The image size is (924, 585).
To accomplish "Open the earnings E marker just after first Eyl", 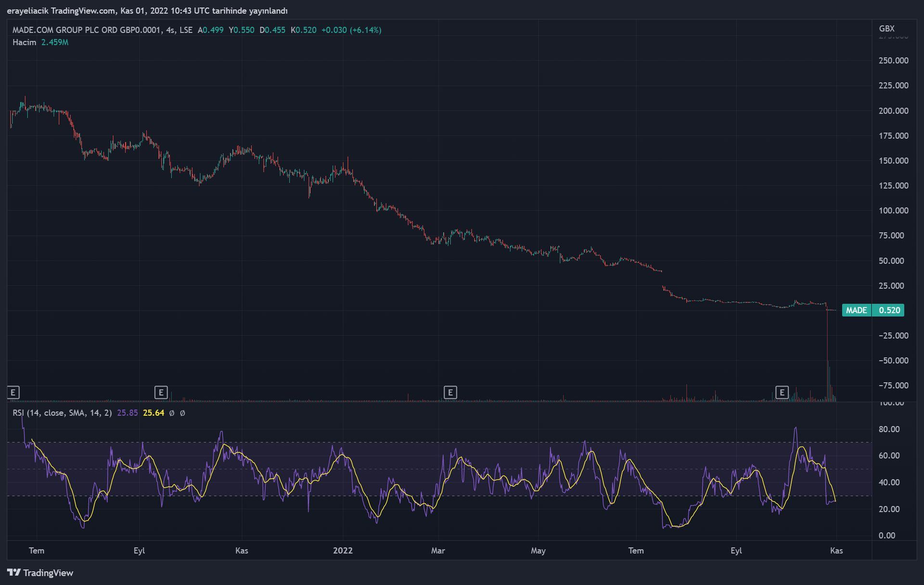I will click(161, 393).
